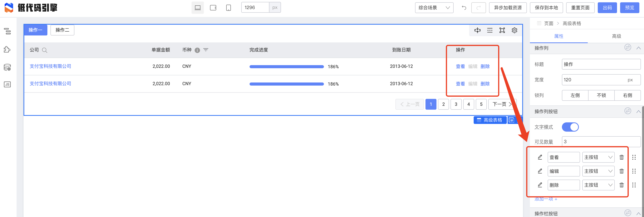Select 右侧 for column locking
This screenshot has height=217, width=644.
click(627, 95)
